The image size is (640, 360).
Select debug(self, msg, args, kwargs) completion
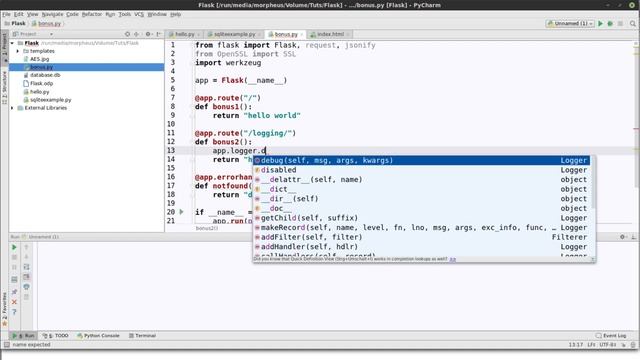click(421, 160)
